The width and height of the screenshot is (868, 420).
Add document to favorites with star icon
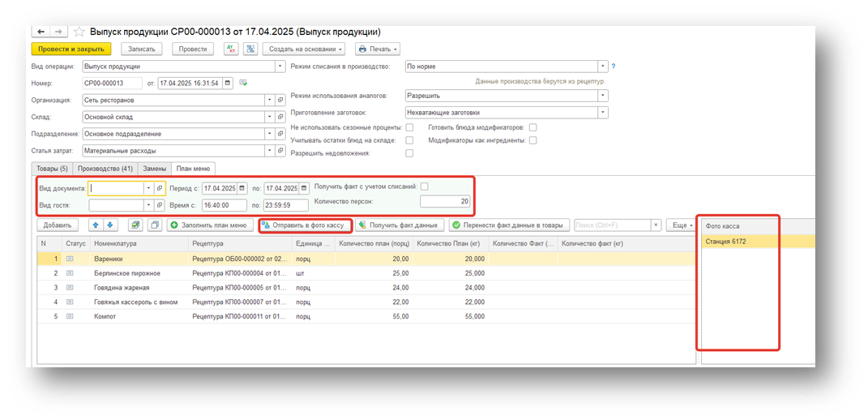coord(79,32)
